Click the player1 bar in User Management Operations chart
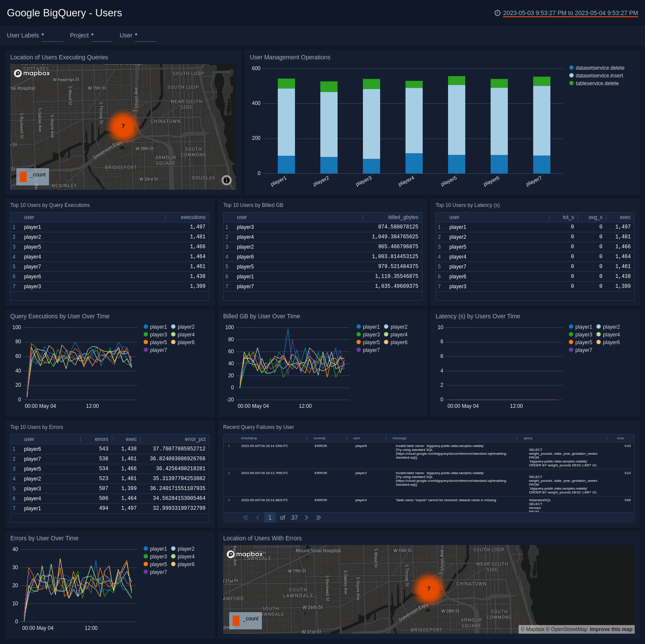This screenshot has width=645, height=644. point(286,126)
